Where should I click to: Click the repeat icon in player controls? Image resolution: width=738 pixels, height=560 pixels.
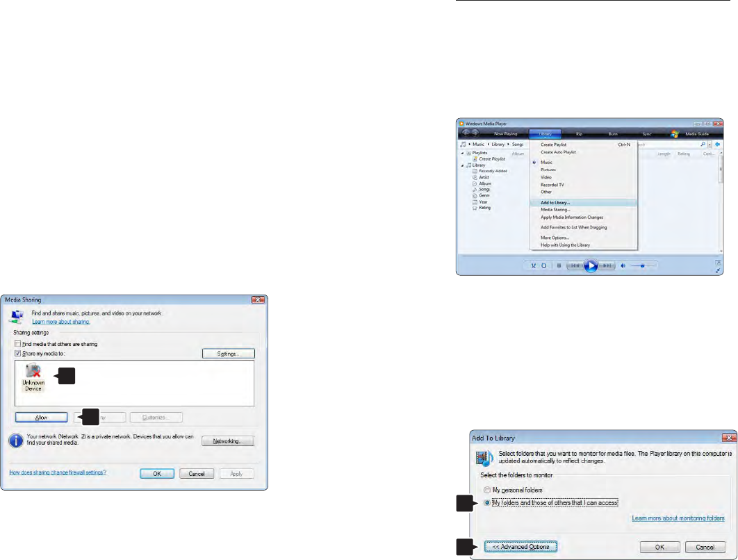click(x=543, y=266)
